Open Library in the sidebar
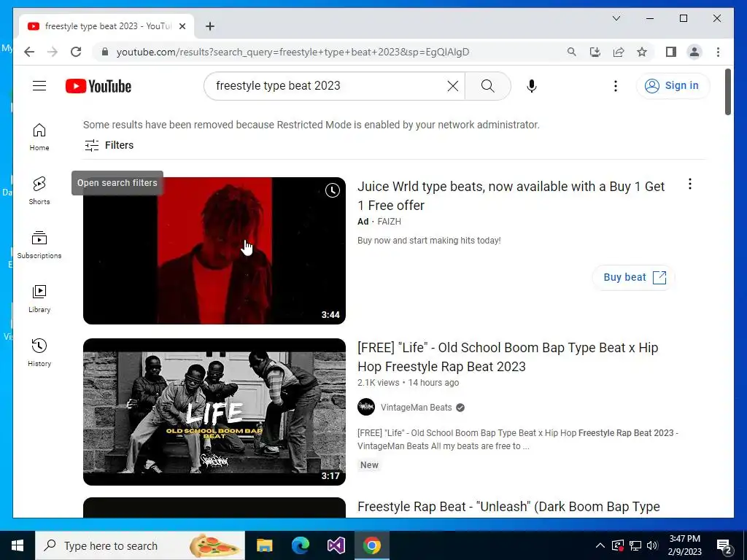This screenshot has height=560, width=747. click(x=39, y=298)
